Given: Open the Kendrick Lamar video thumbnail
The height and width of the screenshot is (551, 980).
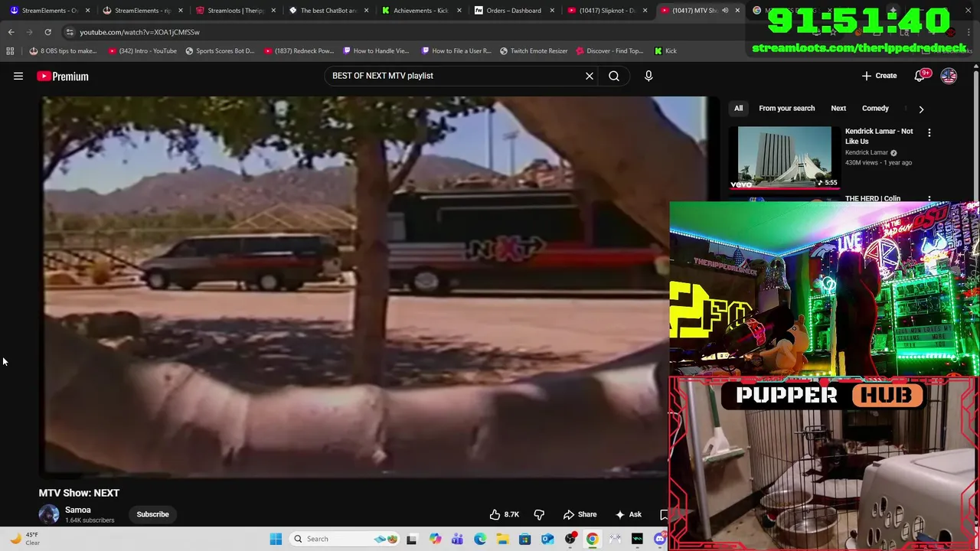Looking at the screenshot, I should click(784, 157).
